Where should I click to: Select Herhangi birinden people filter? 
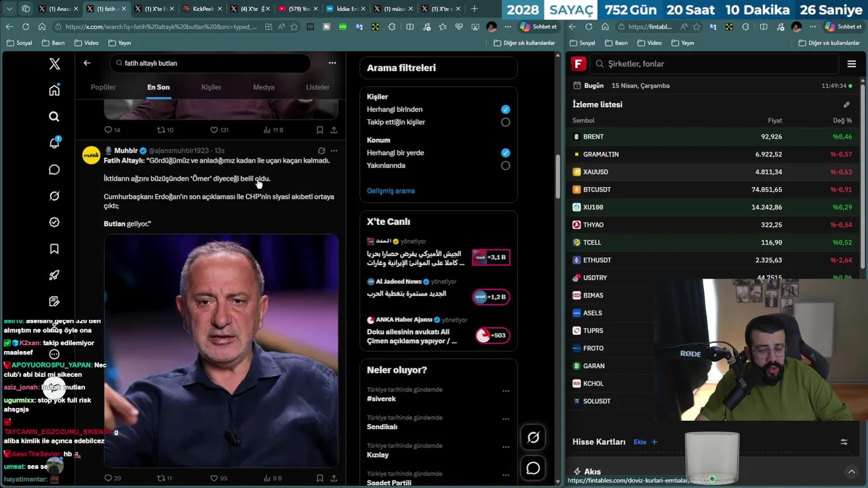[x=505, y=109]
